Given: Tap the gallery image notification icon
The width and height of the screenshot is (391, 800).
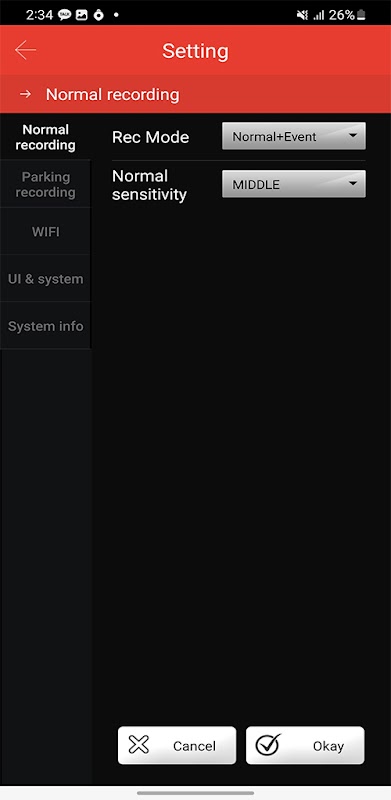Looking at the screenshot, I should (82, 15).
